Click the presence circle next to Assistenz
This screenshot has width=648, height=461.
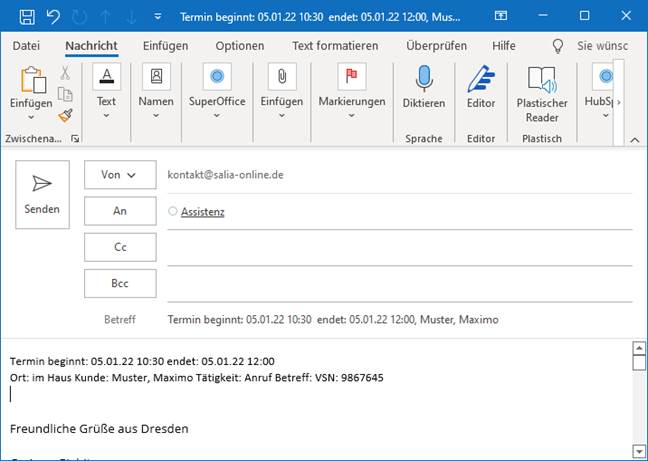172,211
